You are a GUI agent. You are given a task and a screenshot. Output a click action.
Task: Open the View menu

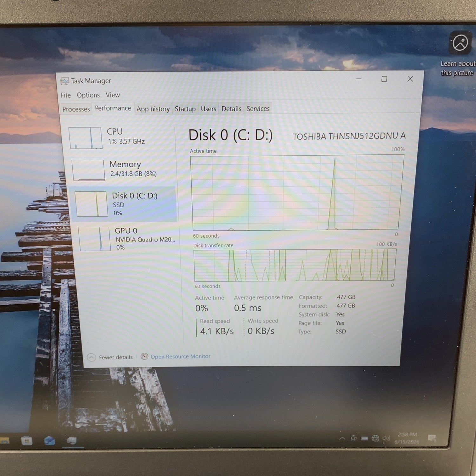point(113,95)
